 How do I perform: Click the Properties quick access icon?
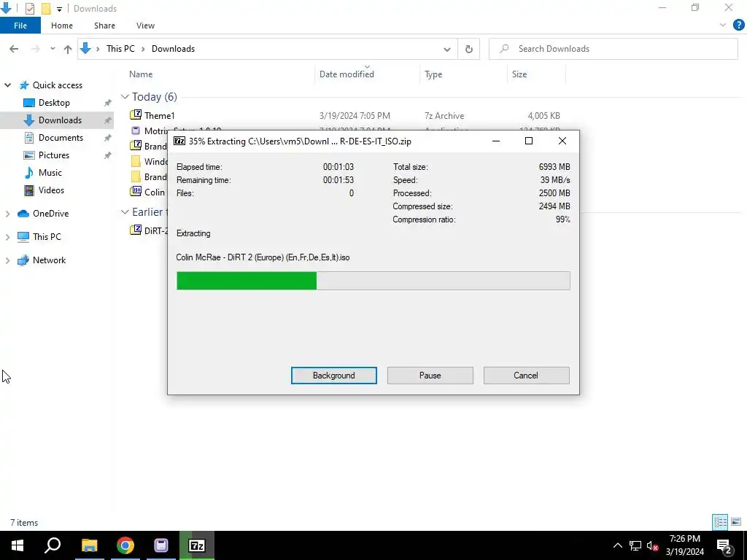click(x=29, y=9)
